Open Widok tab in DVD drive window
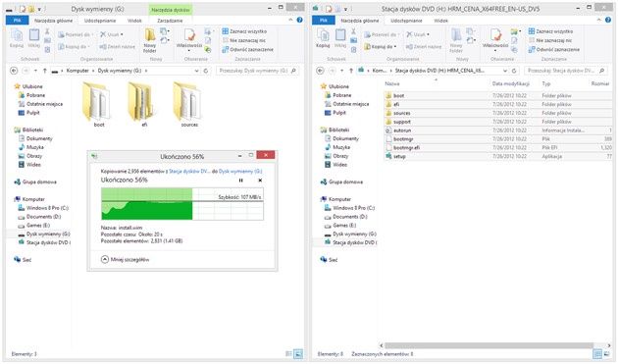The height and width of the screenshot is (364, 618). click(441, 20)
